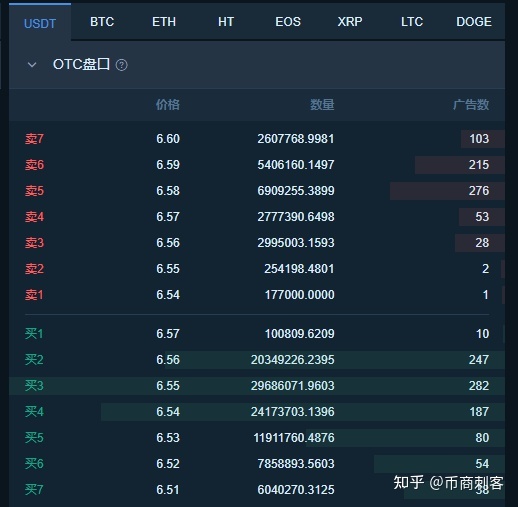
Task: Click the quantity 29686071.9603
Action: coord(292,386)
